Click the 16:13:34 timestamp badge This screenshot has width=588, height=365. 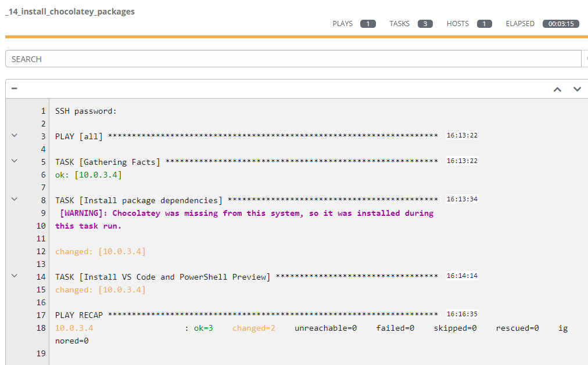pyautogui.click(x=462, y=199)
